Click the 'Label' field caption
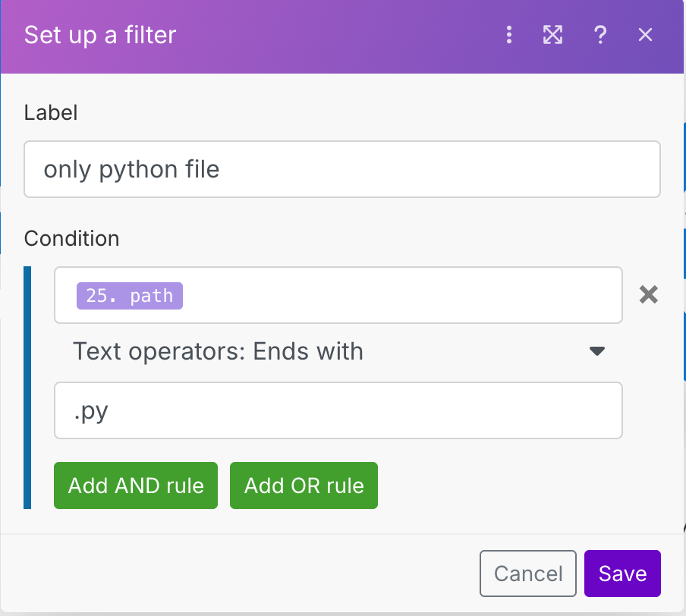Viewport: 686px width, 616px height. (51, 113)
